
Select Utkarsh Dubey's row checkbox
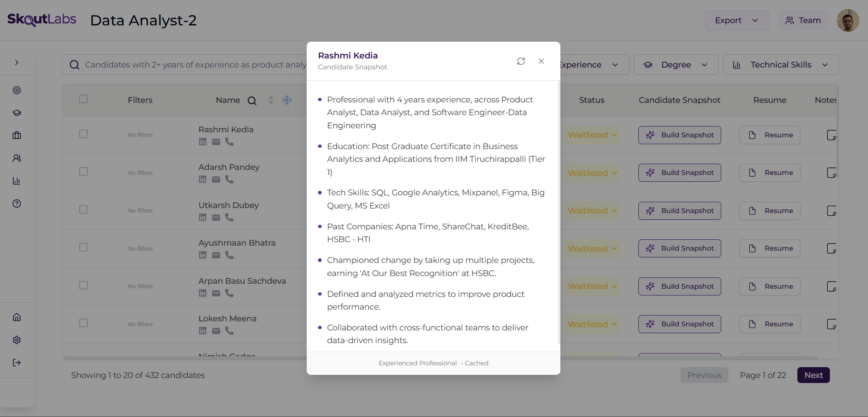pos(83,209)
